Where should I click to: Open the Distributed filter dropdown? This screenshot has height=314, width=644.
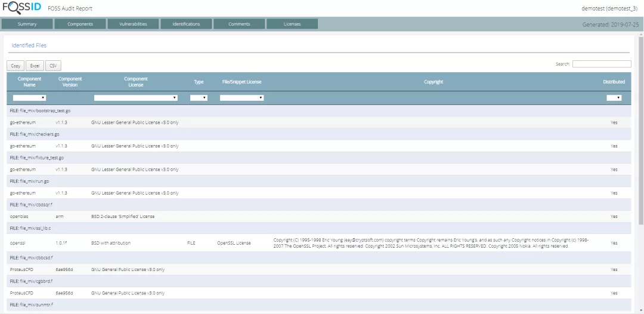pyautogui.click(x=614, y=98)
